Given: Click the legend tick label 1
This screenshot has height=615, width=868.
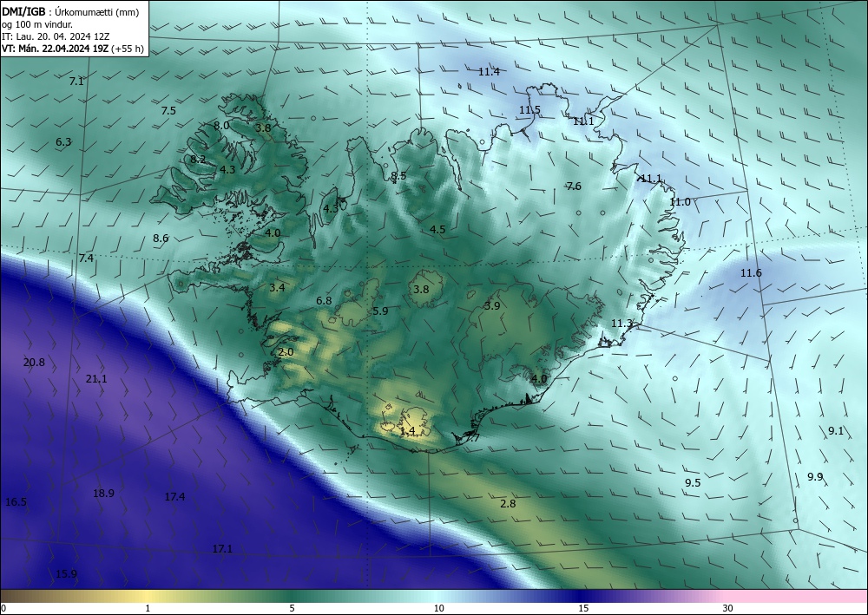Looking at the screenshot, I should (148, 608).
